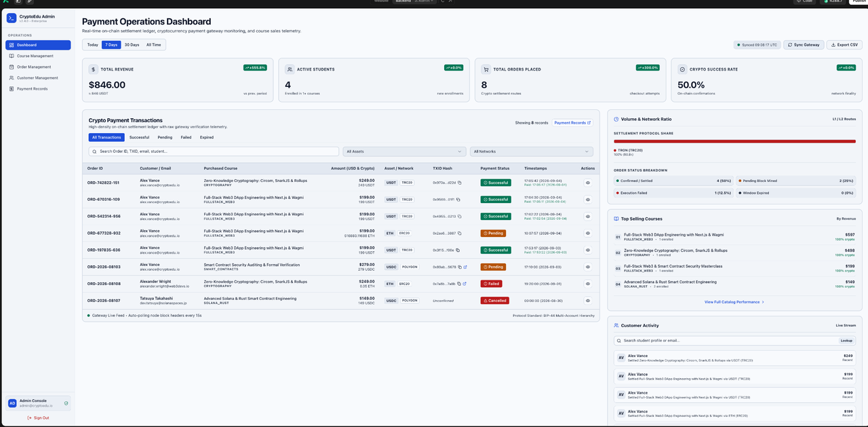Image resolution: width=868 pixels, height=427 pixels.
Task: Copy TXID hash 0x89ab...5678
Action: click(x=459, y=267)
